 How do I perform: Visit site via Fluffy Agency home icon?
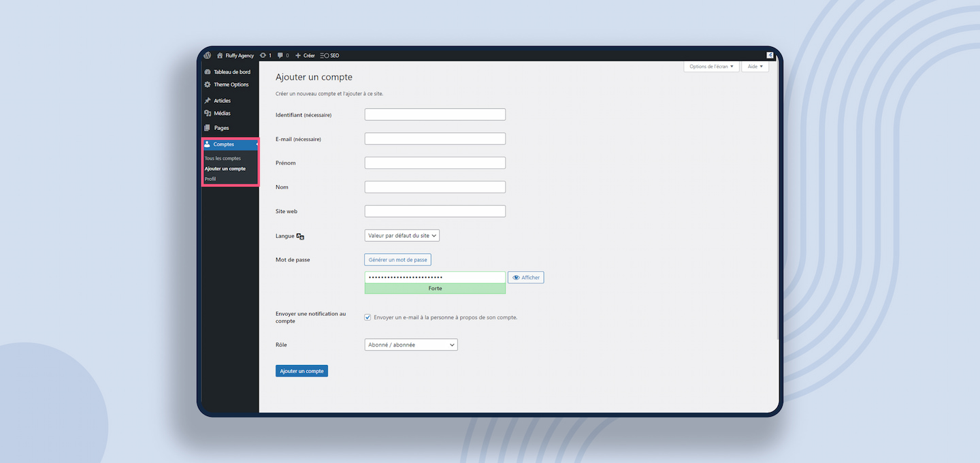[220, 55]
